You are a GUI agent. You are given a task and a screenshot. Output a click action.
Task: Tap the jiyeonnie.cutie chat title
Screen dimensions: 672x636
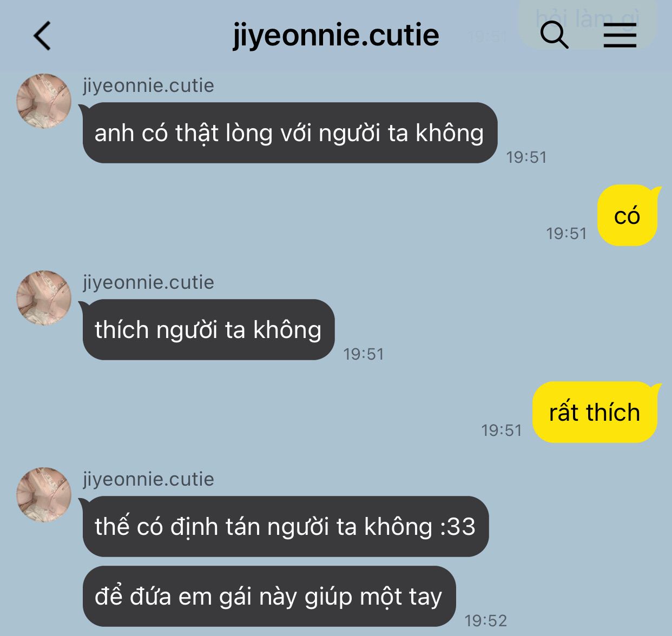point(335,36)
